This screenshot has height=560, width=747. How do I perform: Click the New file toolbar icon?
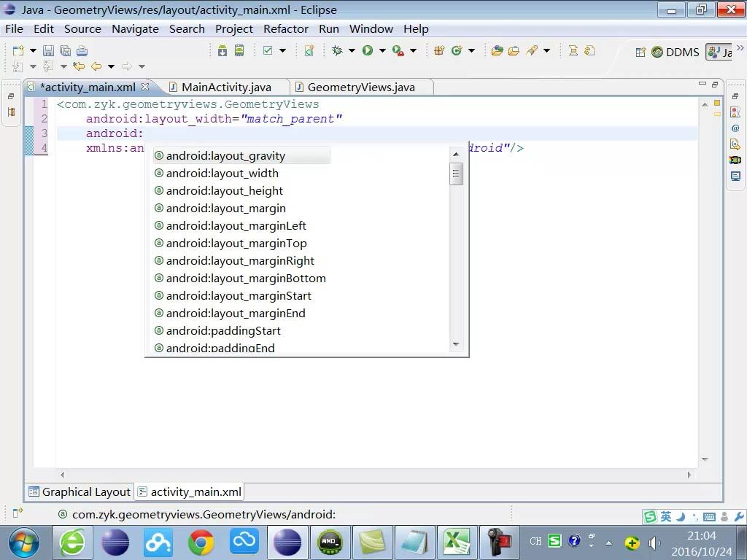click(x=18, y=50)
